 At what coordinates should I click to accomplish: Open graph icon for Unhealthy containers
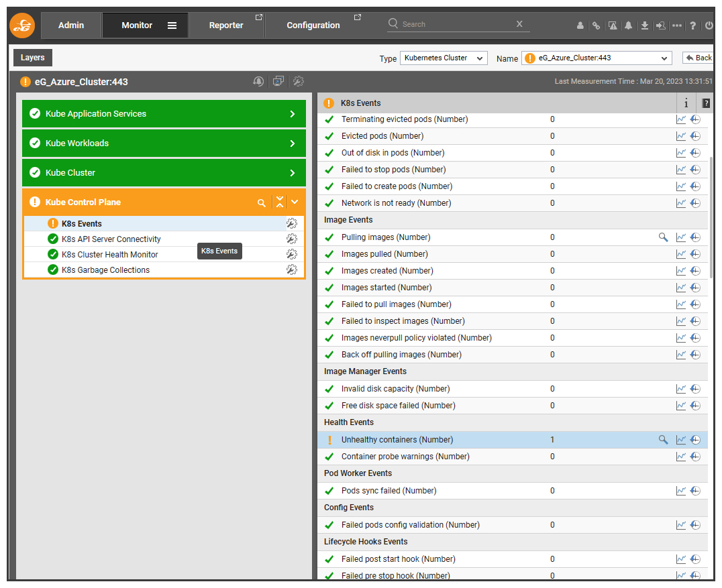681,440
